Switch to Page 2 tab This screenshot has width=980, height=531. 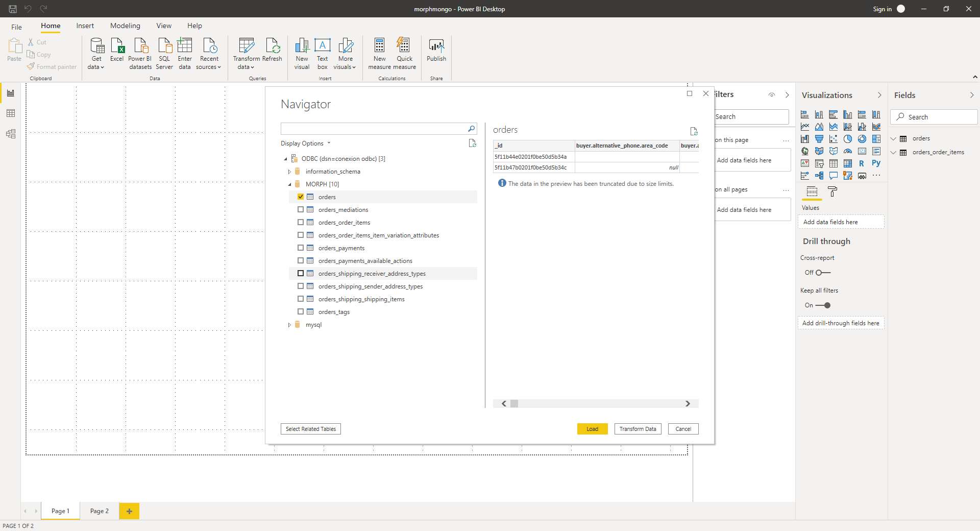[x=100, y=511]
